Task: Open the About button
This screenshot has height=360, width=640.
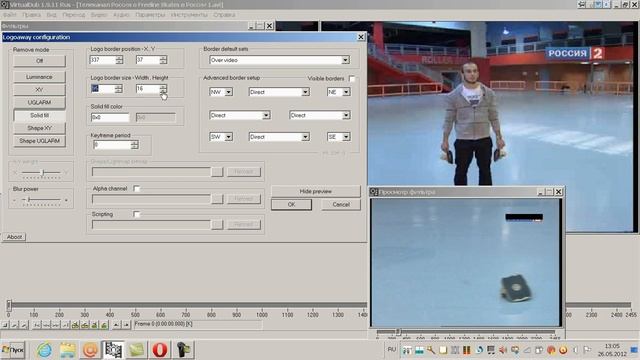Action: (x=14, y=237)
